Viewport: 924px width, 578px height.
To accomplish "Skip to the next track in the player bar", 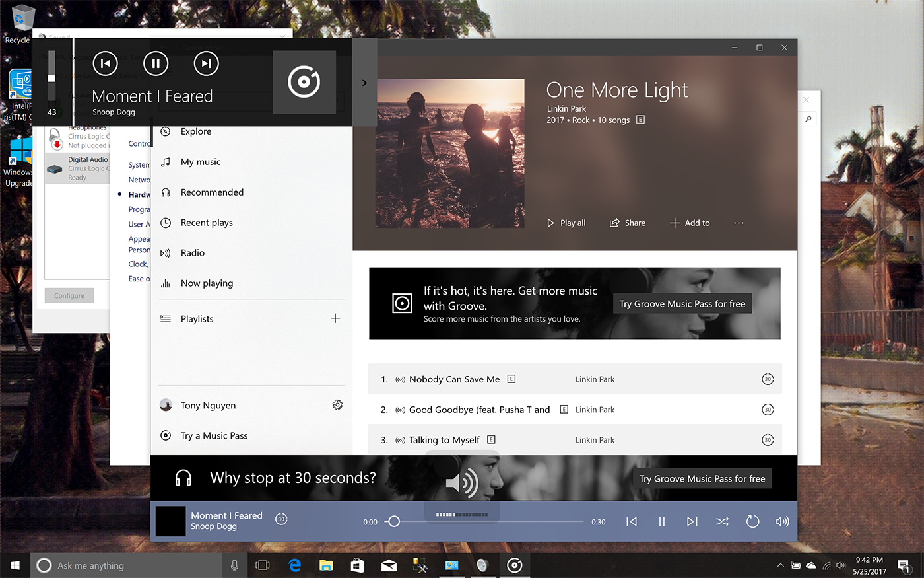I will point(692,522).
